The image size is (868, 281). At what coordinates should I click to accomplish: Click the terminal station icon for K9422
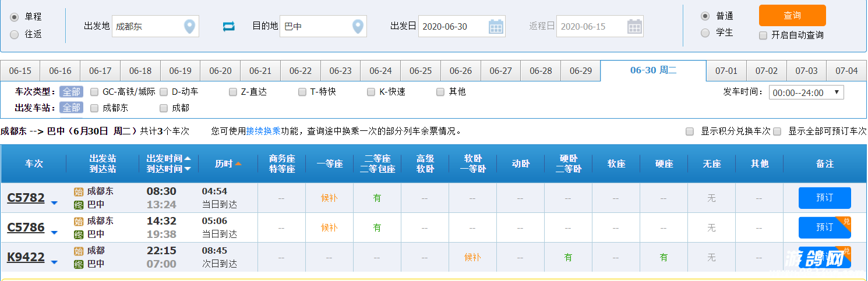point(79,264)
